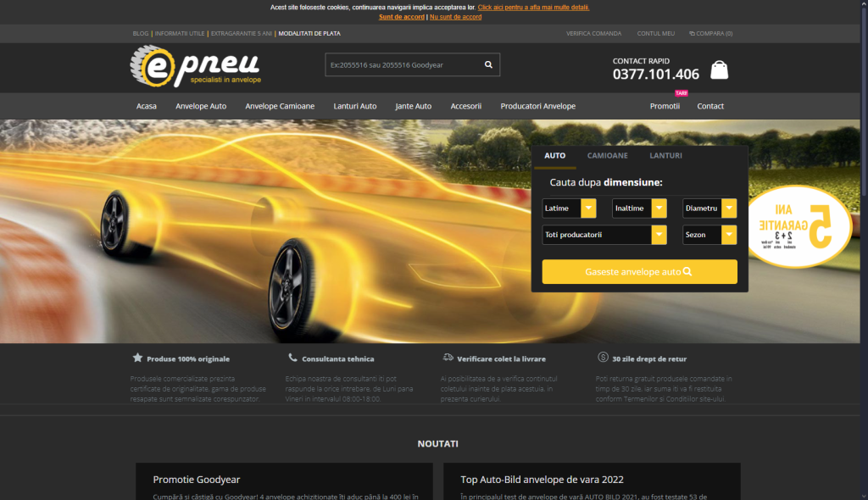Accept cookies via Sunt de accord
The width and height of the screenshot is (868, 500).
(x=401, y=17)
